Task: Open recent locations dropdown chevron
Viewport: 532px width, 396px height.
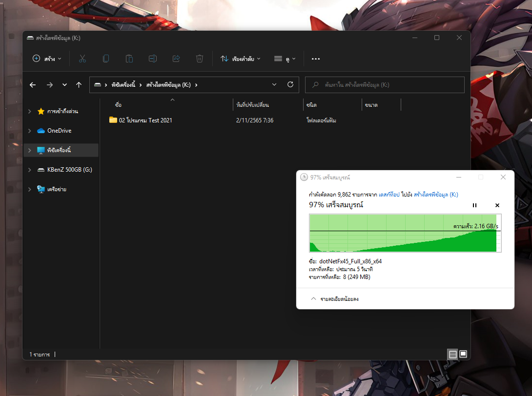Action: point(64,85)
